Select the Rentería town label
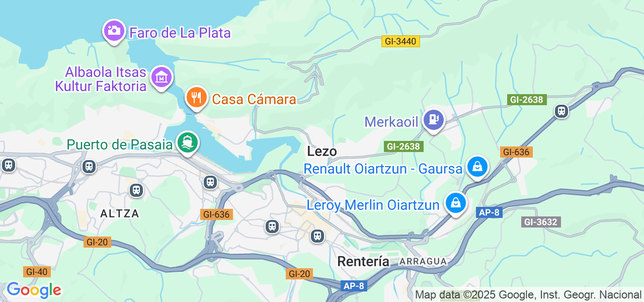This screenshot has width=644, height=302. (363, 261)
